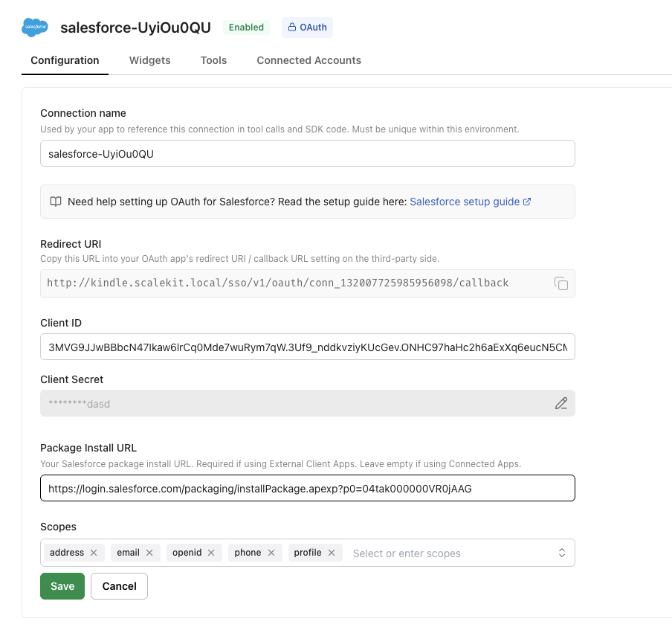The height and width of the screenshot is (636, 672).
Task: Click the Client Secret label
Action: point(71,379)
